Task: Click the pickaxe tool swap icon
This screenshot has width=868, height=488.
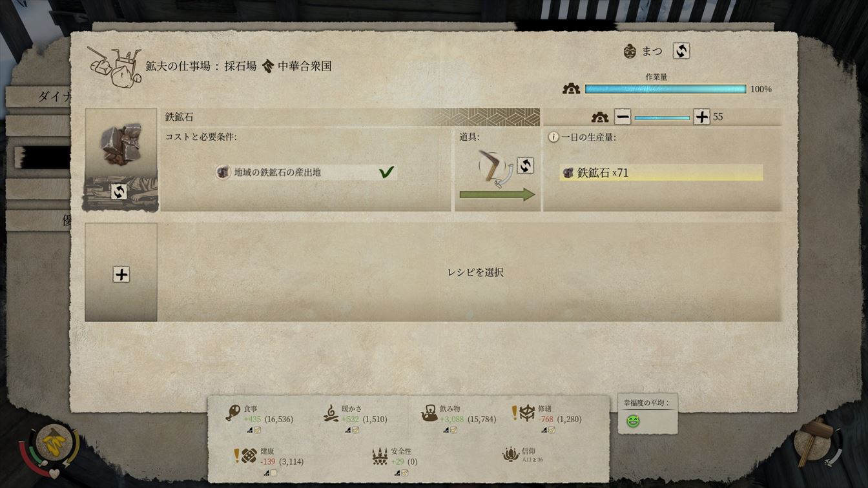Action: click(526, 166)
